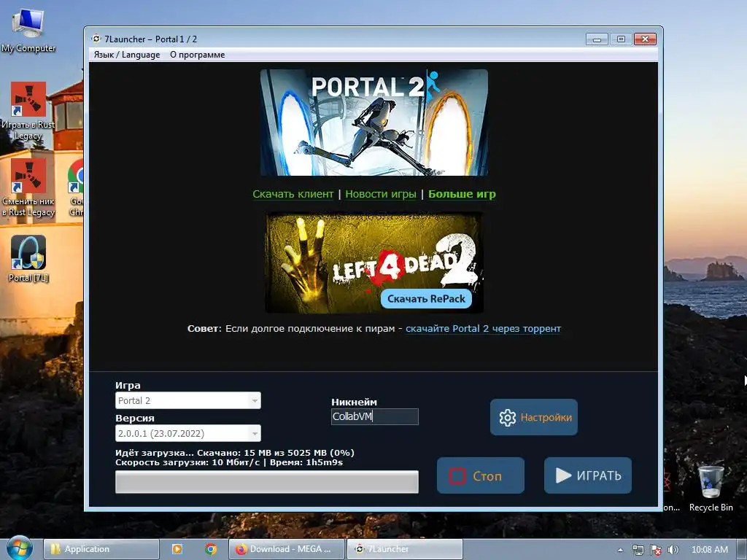Stop the download with Стоп button
The width and height of the screenshot is (747, 560).
point(481,475)
